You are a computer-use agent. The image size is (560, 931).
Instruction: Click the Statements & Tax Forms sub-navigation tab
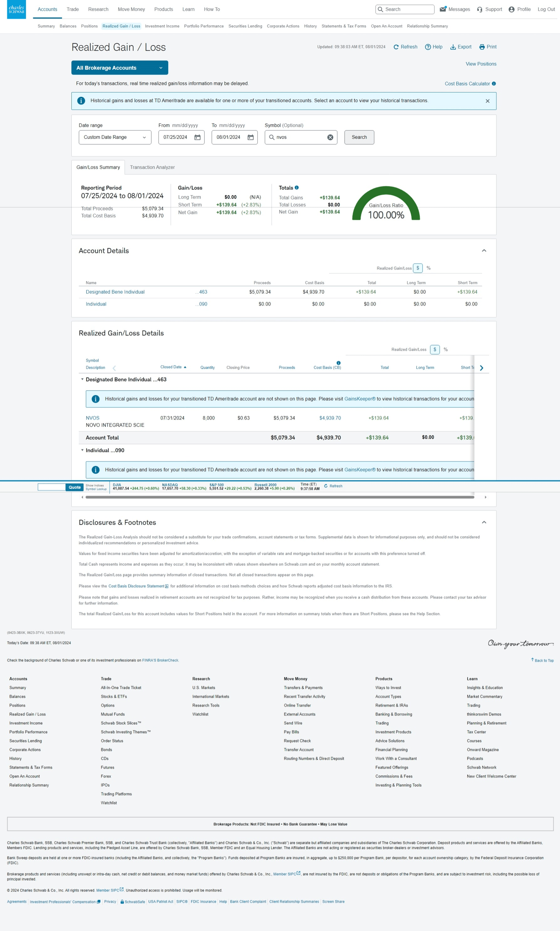point(344,26)
